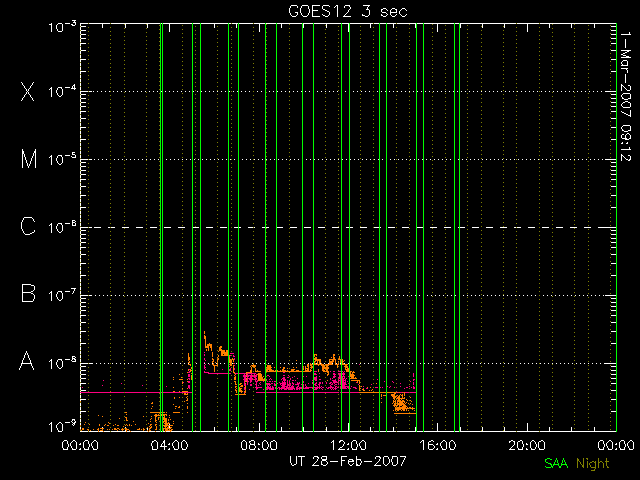This screenshot has width=640, height=480.
Task: Click the 10⁻⁹ y-axis value
Action: tap(62, 426)
